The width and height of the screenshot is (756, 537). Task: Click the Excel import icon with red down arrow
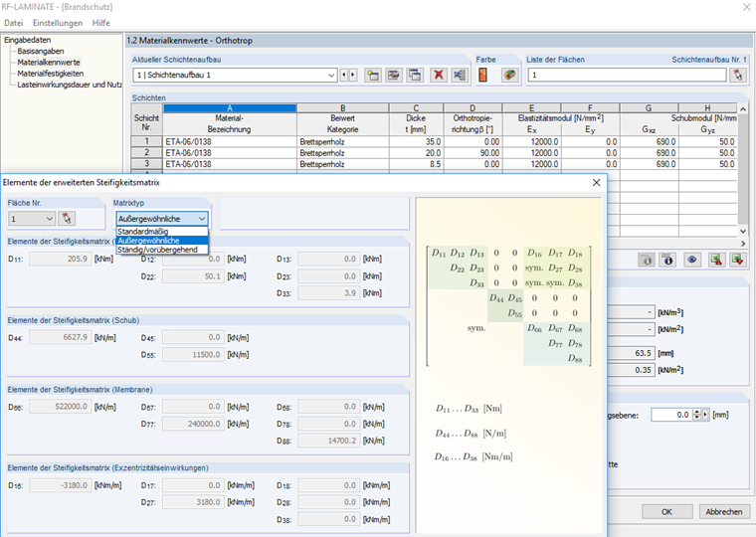(738, 261)
